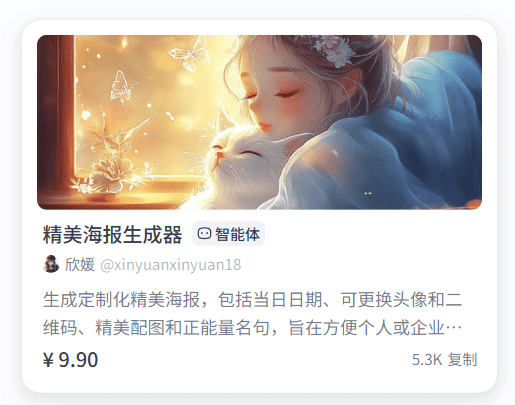Click the 5.3K copy count number
Screen dimensions: 515x405
coord(427,360)
